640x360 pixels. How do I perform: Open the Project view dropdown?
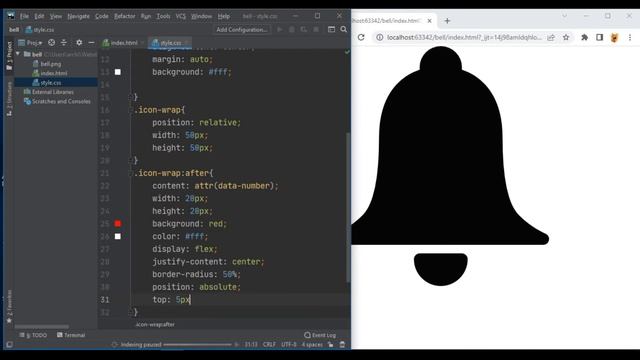click(30, 42)
